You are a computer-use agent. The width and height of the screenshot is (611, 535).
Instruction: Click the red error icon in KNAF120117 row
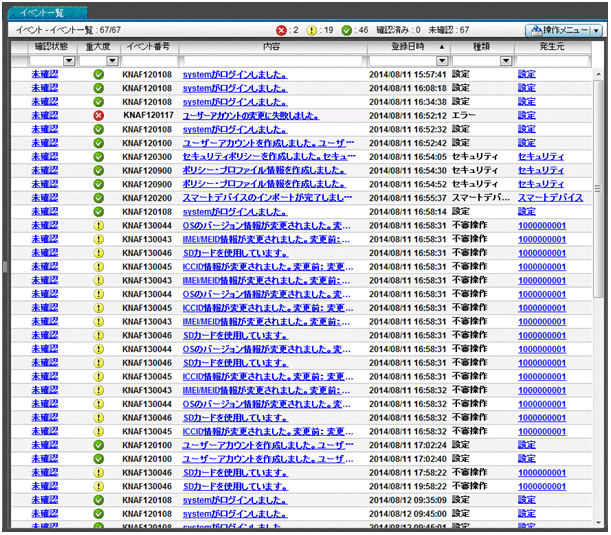pyautogui.click(x=98, y=116)
